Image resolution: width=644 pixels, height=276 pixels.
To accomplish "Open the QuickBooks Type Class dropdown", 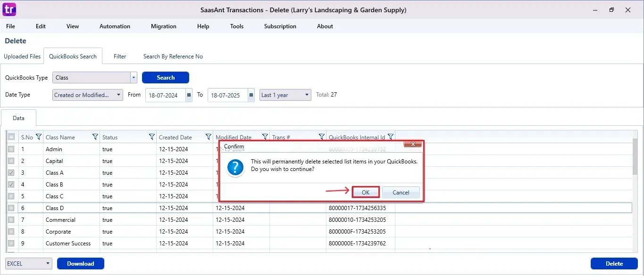I will [94, 78].
